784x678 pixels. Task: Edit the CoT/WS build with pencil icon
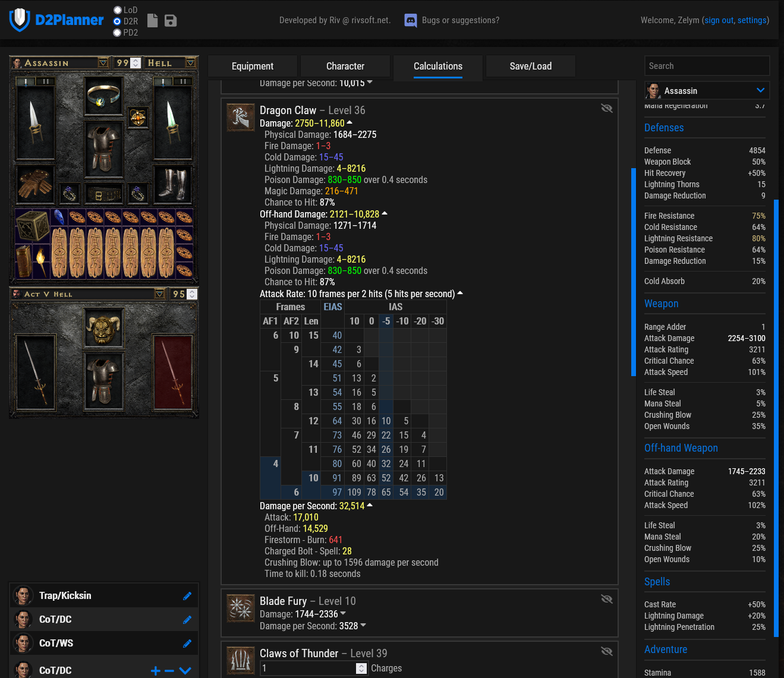pyautogui.click(x=187, y=644)
